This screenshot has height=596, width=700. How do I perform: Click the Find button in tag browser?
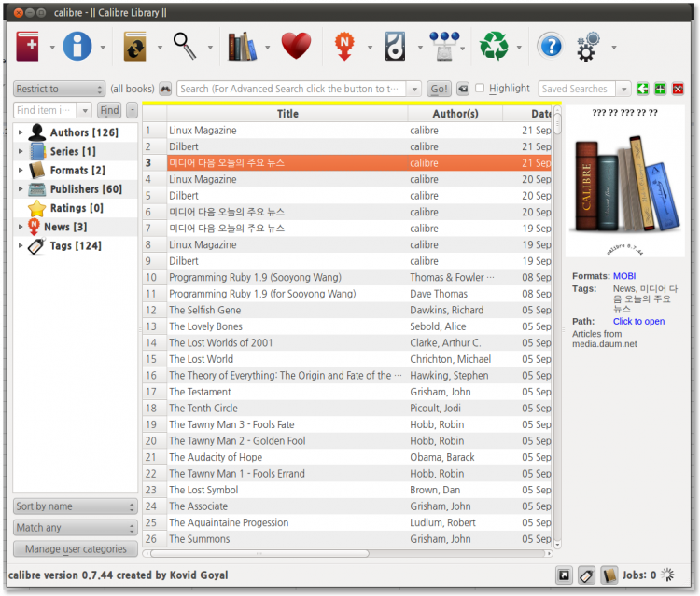point(109,110)
